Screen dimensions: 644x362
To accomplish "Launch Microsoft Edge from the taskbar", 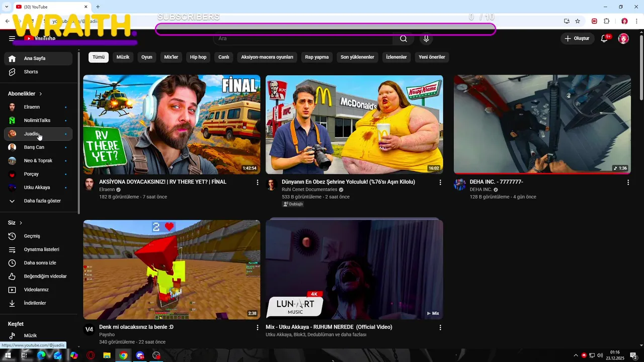I will coord(41,355).
